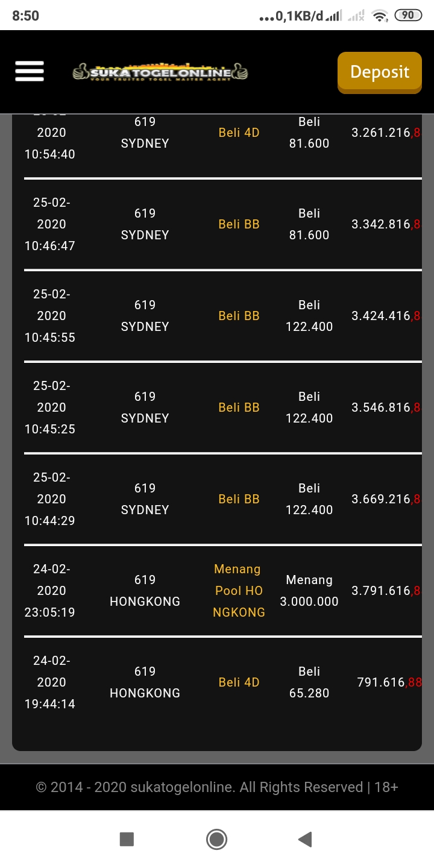Screen dimensions: 434x868
Task: Tap the Wi-Fi status icon
Action: (x=380, y=16)
